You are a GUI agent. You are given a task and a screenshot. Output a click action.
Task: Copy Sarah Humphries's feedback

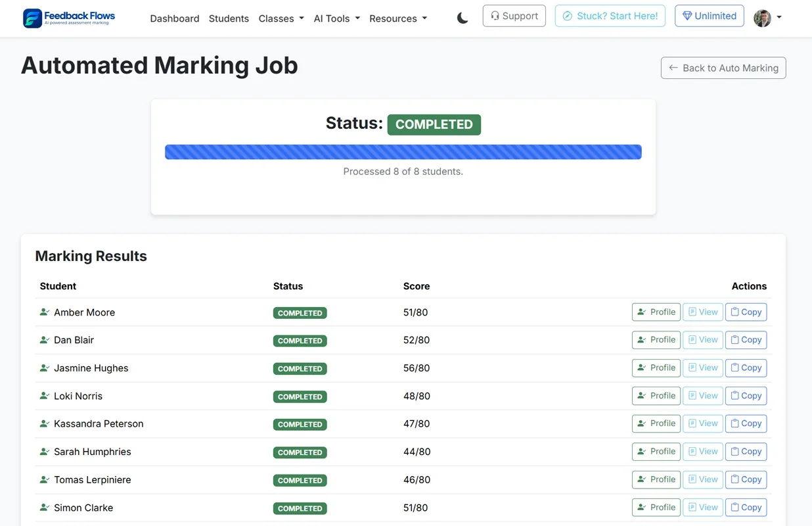coord(746,452)
